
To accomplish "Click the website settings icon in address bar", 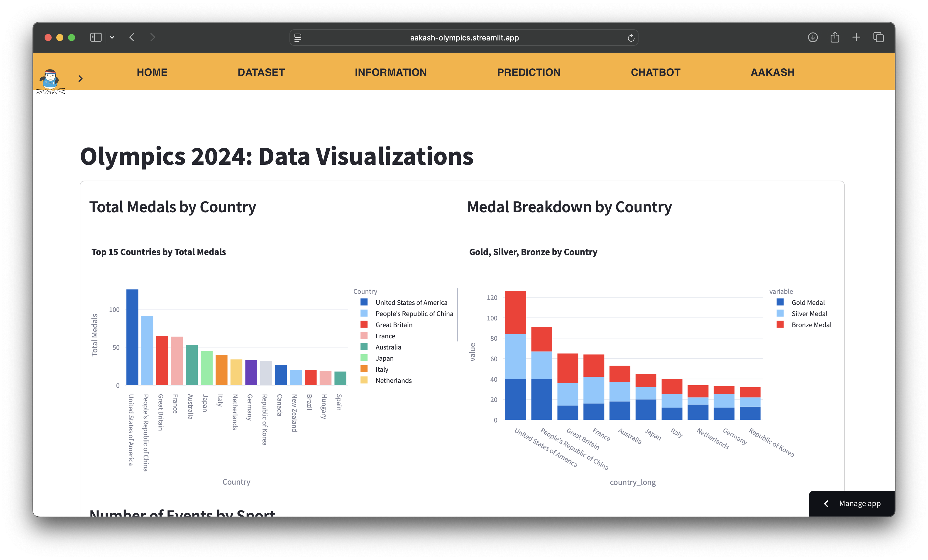I will click(x=298, y=38).
